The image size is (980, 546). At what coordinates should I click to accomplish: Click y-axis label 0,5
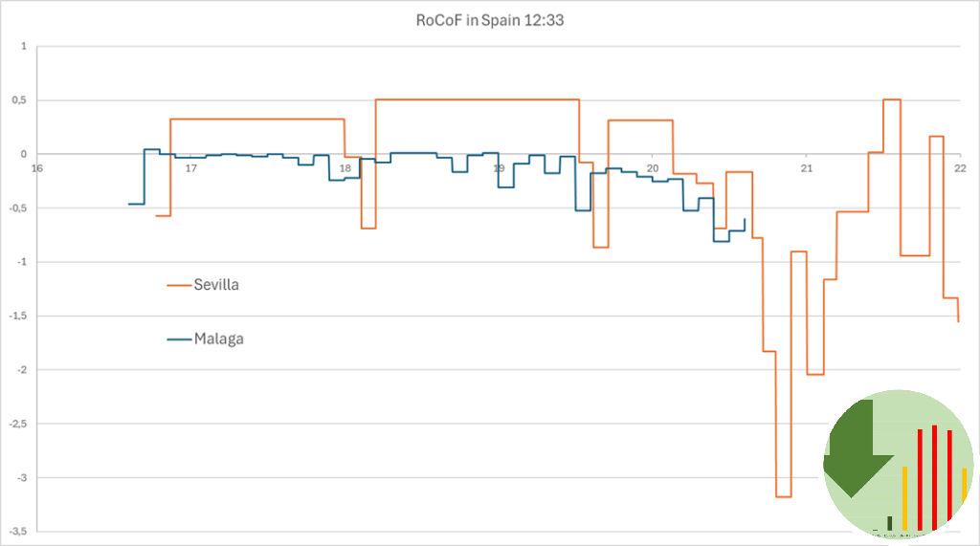point(19,100)
